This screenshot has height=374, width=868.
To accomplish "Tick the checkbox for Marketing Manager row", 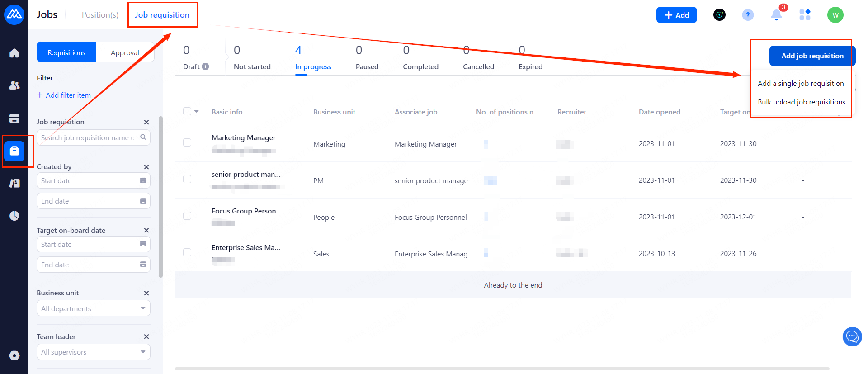I will (187, 142).
